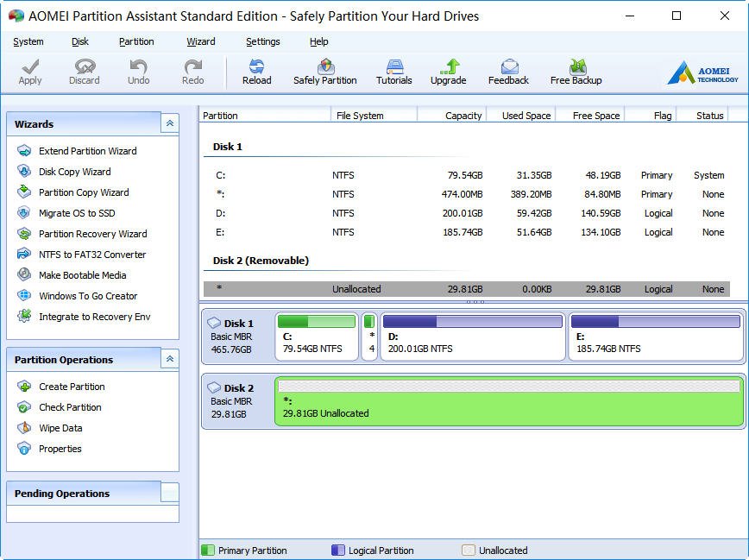Click the Apply checkmark toolbar icon
Screen dimensions: 749x560
point(30,71)
